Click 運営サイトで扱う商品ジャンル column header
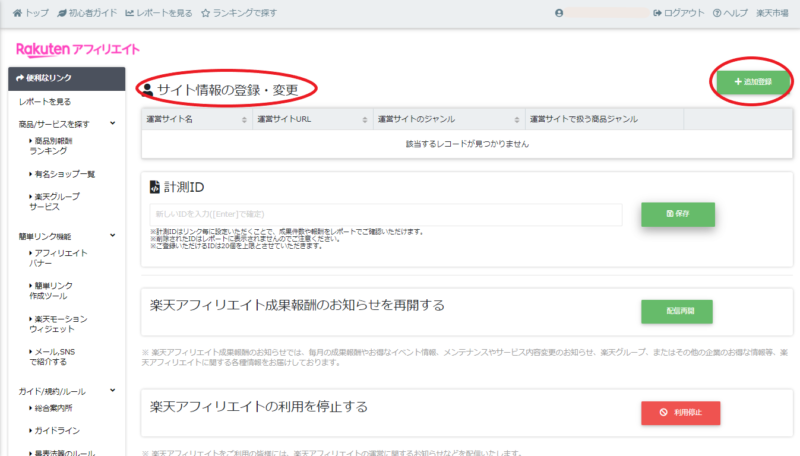 604,119
